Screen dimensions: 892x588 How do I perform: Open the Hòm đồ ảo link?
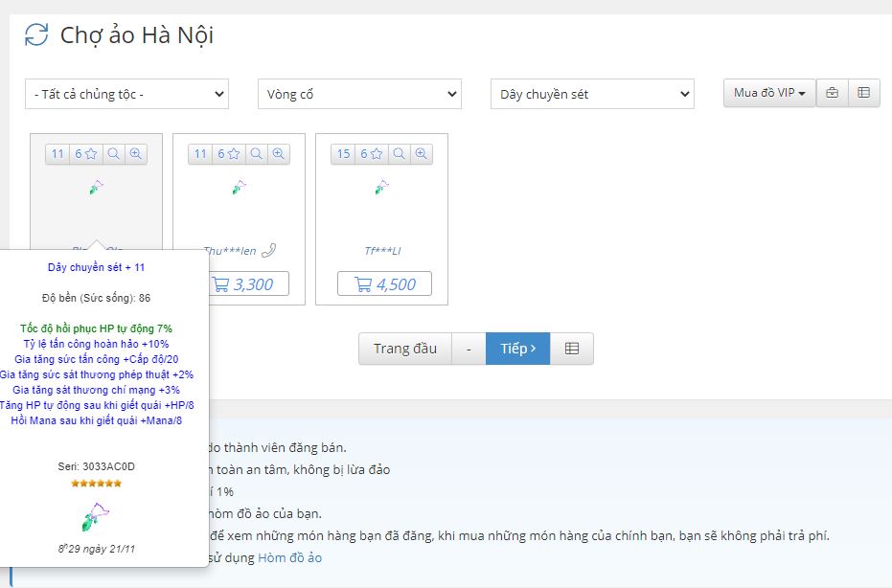click(289, 557)
